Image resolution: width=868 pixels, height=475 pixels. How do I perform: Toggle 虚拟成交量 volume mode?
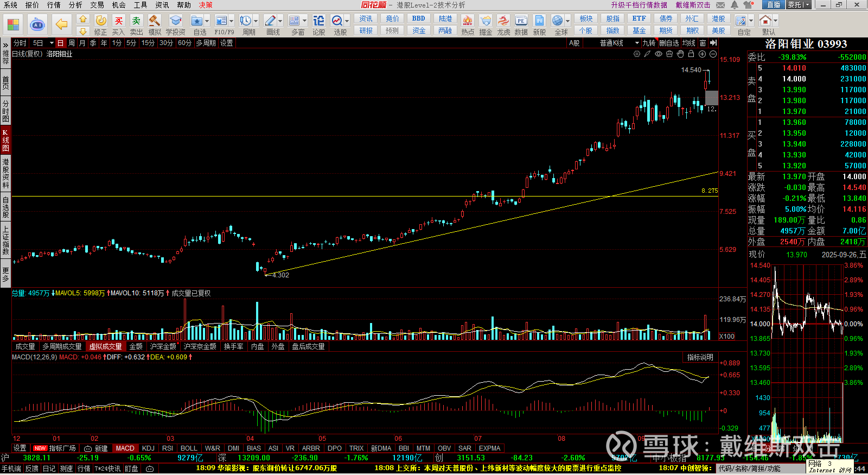point(106,346)
